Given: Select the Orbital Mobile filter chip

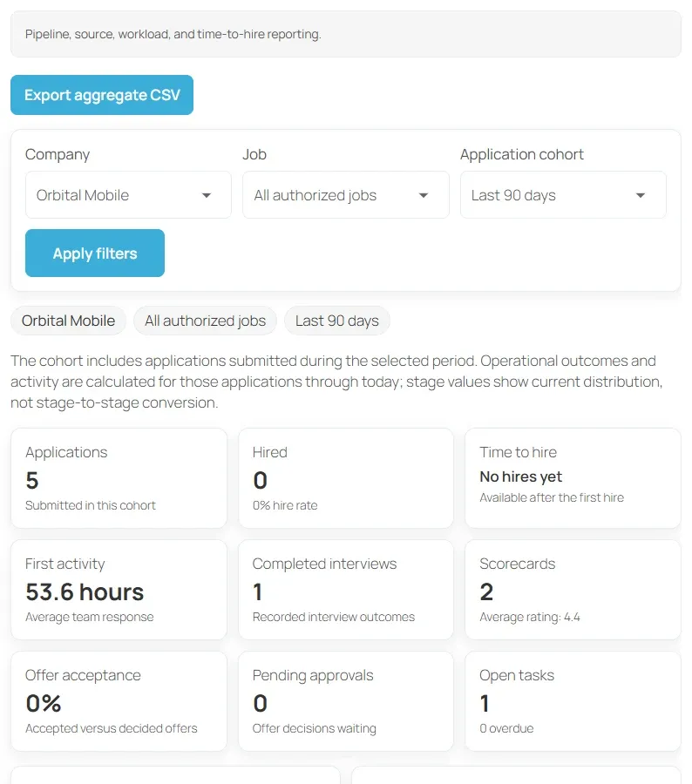Looking at the screenshot, I should pos(68,321).
